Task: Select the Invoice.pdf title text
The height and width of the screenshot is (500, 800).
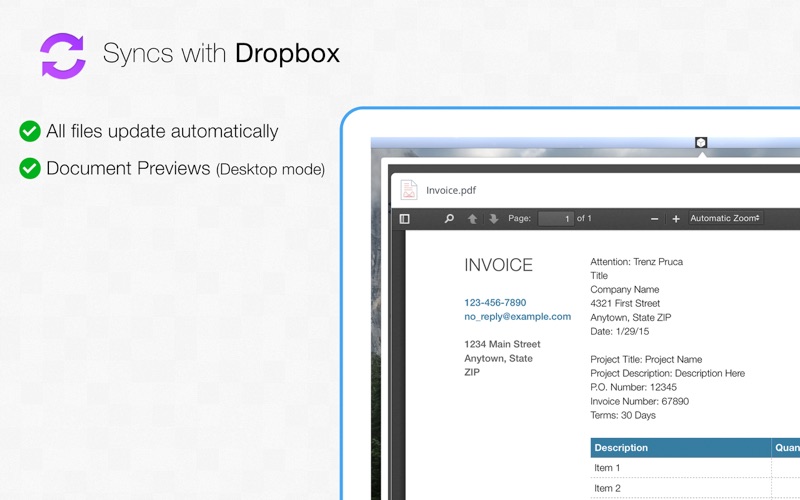Action: (x=451, y=190)
